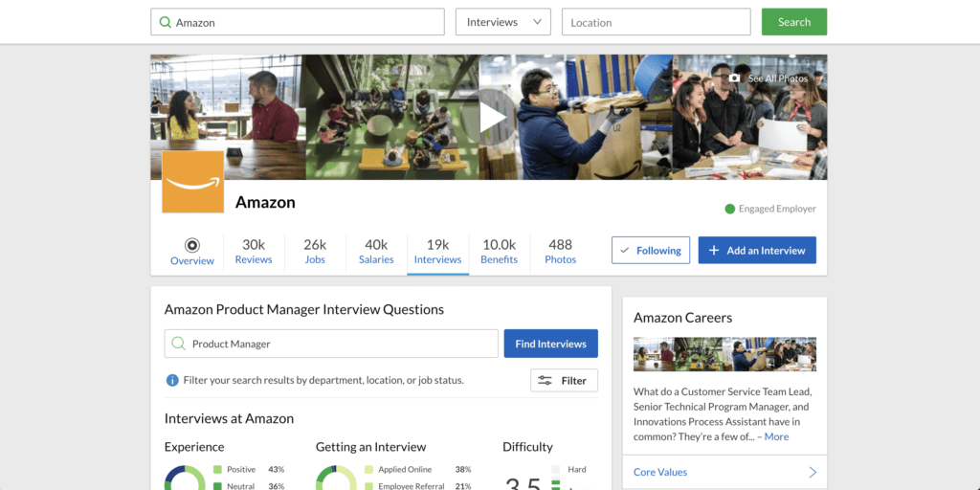Click the Product Manager job title field

pos(331,344)
